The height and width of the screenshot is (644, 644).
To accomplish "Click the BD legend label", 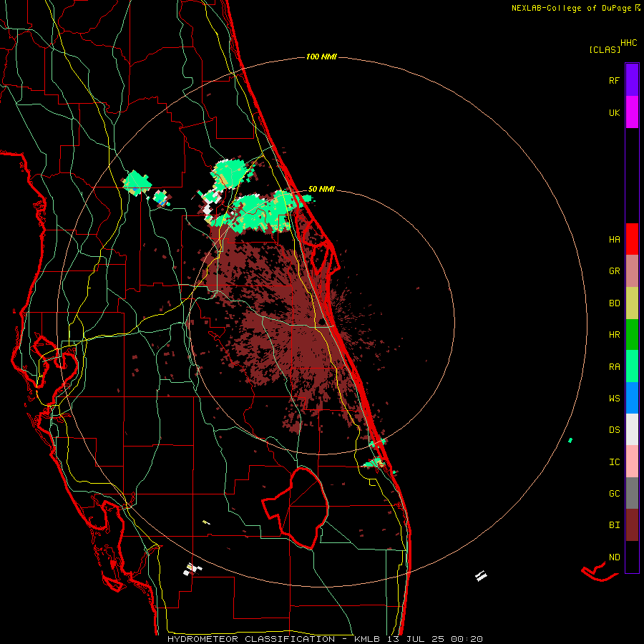I will tap(614, 303).
